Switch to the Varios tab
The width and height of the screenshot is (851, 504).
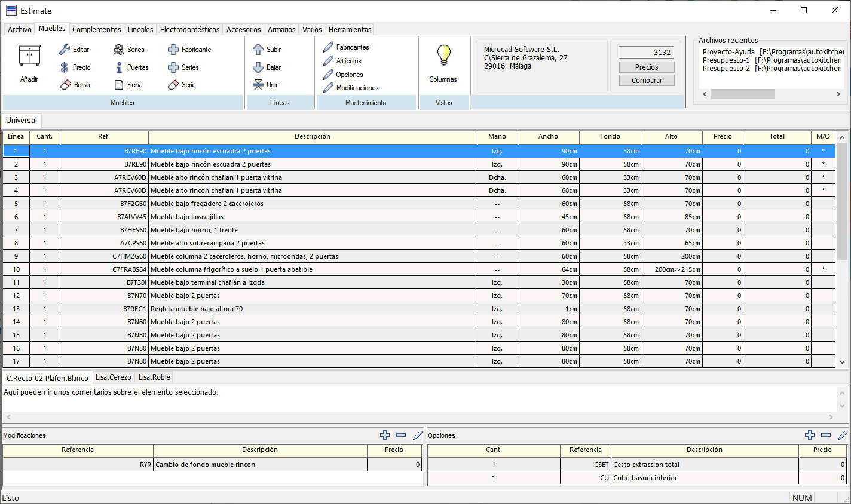click(312, 29)
